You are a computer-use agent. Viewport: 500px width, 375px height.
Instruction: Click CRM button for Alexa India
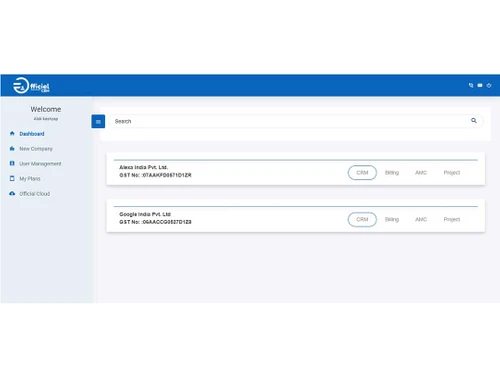[x=362, y=173]
